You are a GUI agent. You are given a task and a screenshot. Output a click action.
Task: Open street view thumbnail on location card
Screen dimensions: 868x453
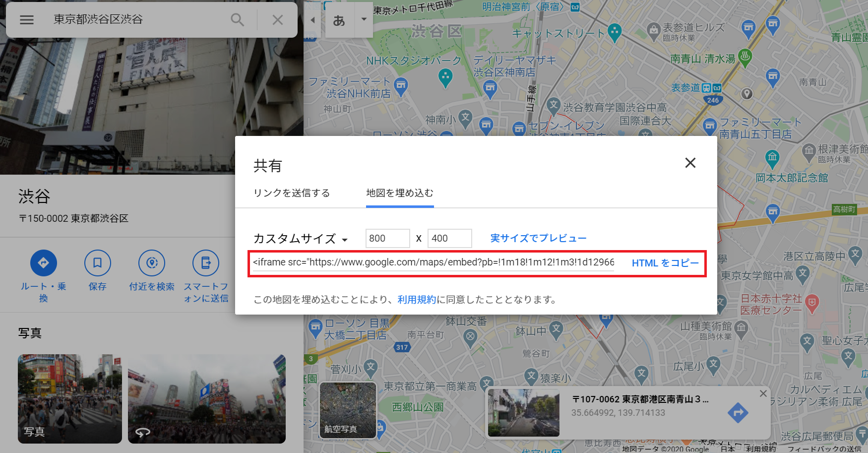pos(524,413)
